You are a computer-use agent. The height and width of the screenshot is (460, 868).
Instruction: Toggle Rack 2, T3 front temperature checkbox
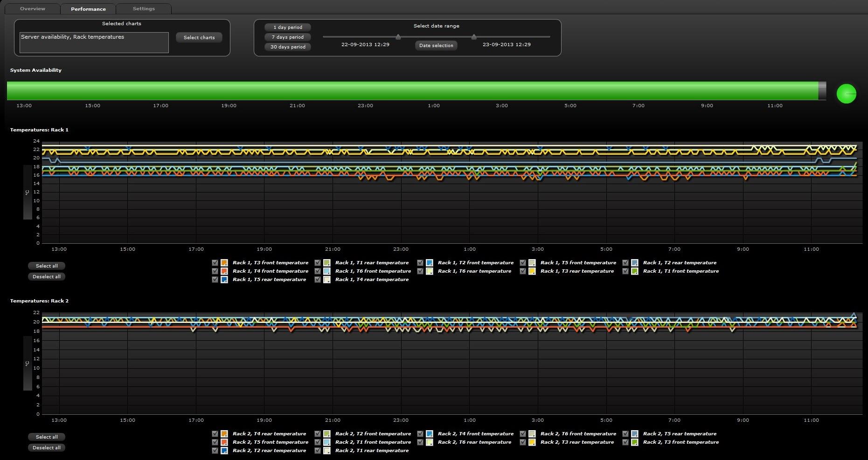point(625,442)
